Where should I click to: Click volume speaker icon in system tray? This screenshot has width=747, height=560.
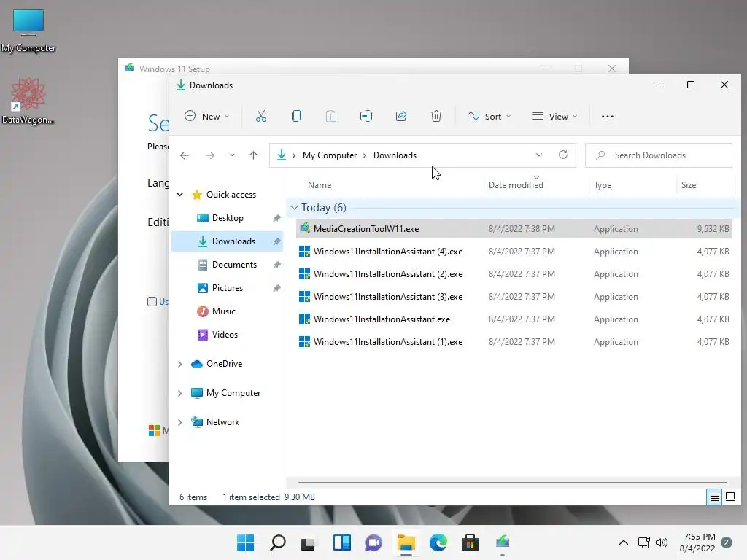(x=661, y=542)
